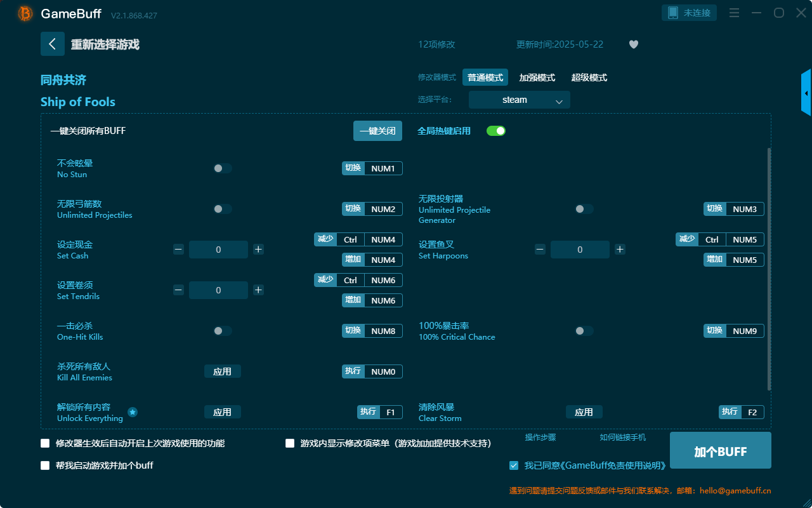The height and width of the screenshot is (508, 812).
Task: Click the 加个BUFF button
Action: click(721, 450)
